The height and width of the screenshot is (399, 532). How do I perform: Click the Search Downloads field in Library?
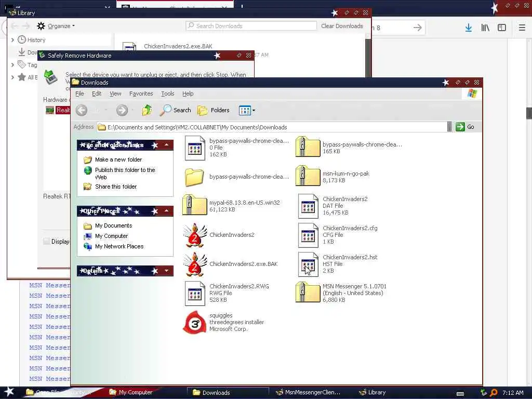pos(251,26)
